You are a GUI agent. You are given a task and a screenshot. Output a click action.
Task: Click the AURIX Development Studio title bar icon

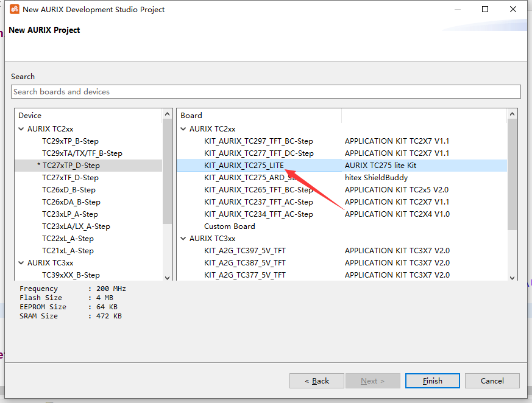(14, 9)
